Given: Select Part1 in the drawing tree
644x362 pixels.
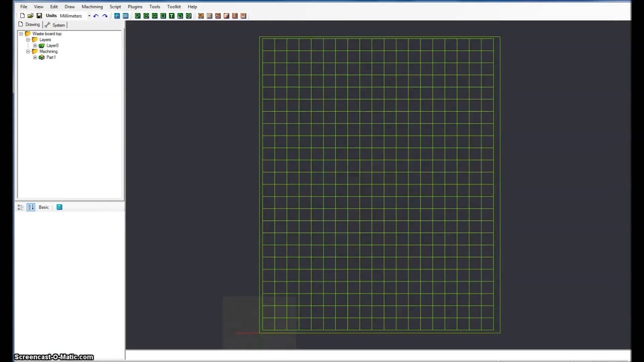Looking at the screenshot, I should (x=51, y=57).
